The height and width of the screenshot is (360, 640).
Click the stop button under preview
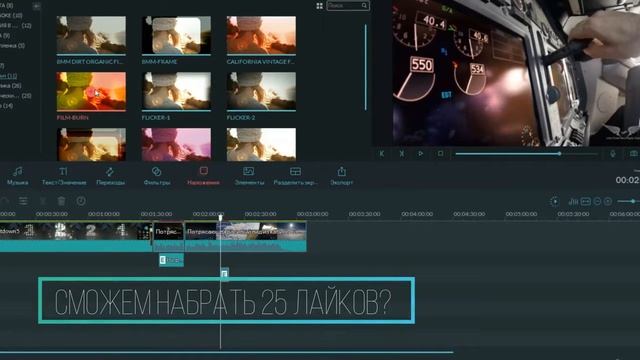[x=440, y=154]
